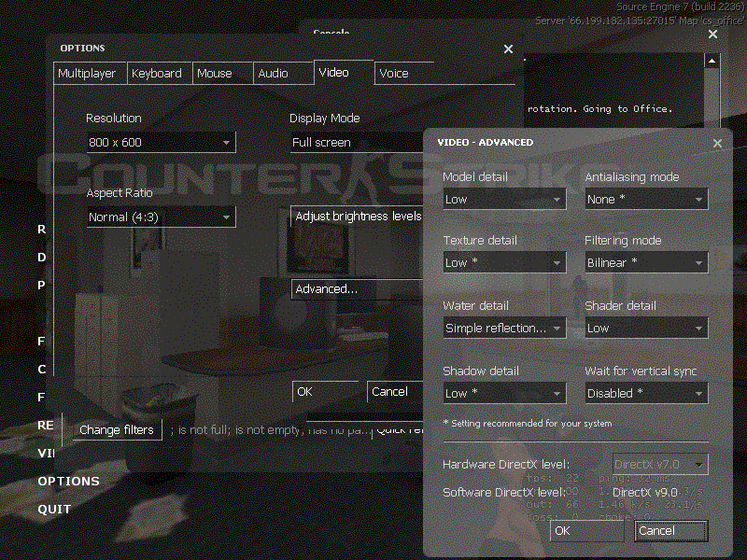This screenshot has height=560, width=747.
Task: Open the Voice tab
Action: pyautogui.click(x=404, y=74)
